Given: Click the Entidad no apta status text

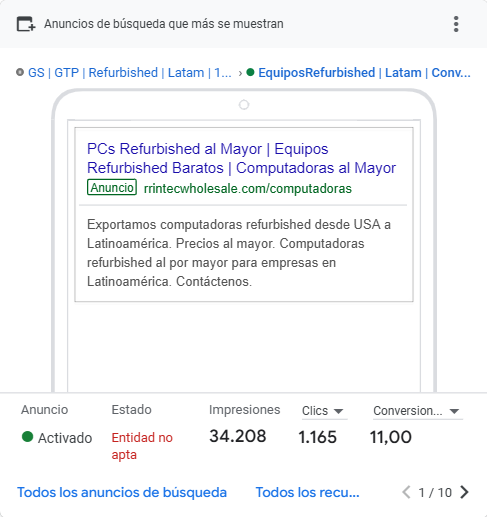Looking at the screenshot, I should 142,446.
